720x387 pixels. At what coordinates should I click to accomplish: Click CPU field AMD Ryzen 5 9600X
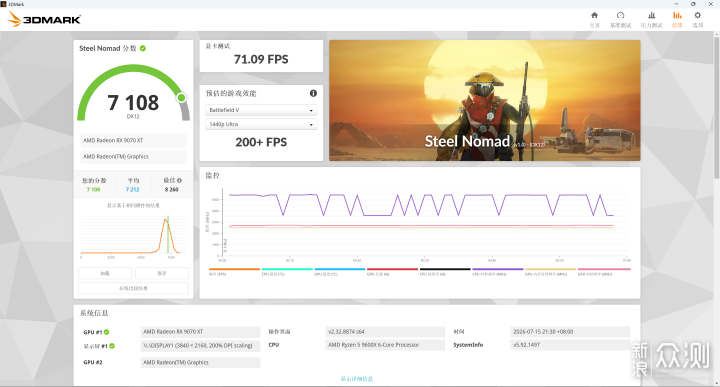(385, 345)
